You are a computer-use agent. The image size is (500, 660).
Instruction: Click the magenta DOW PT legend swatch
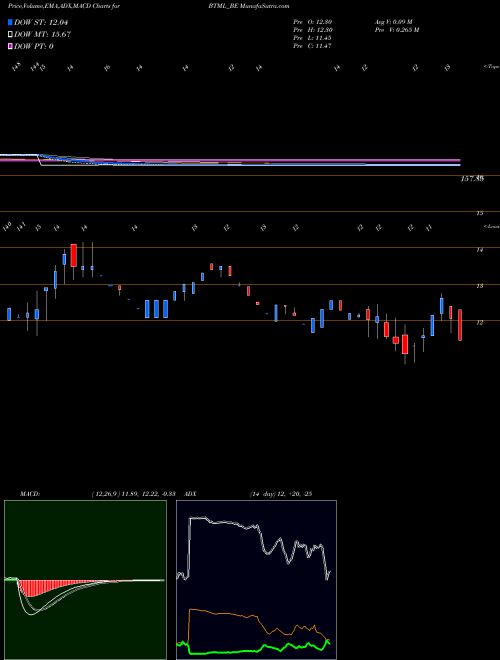tap(10, 46)
